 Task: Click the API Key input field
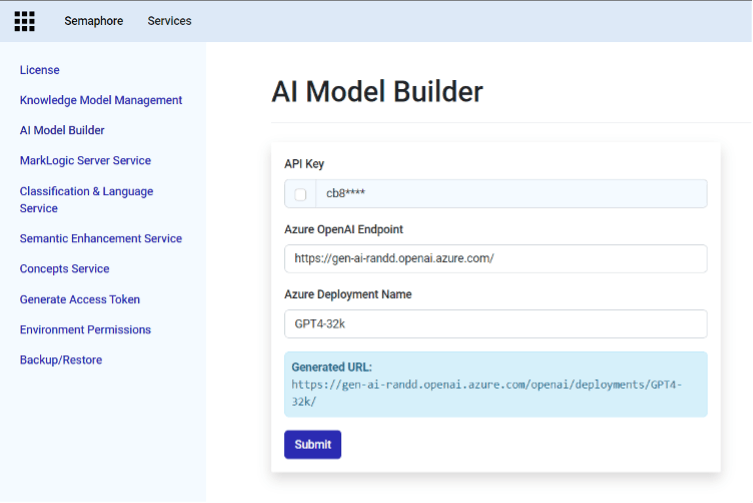point(510,194)
